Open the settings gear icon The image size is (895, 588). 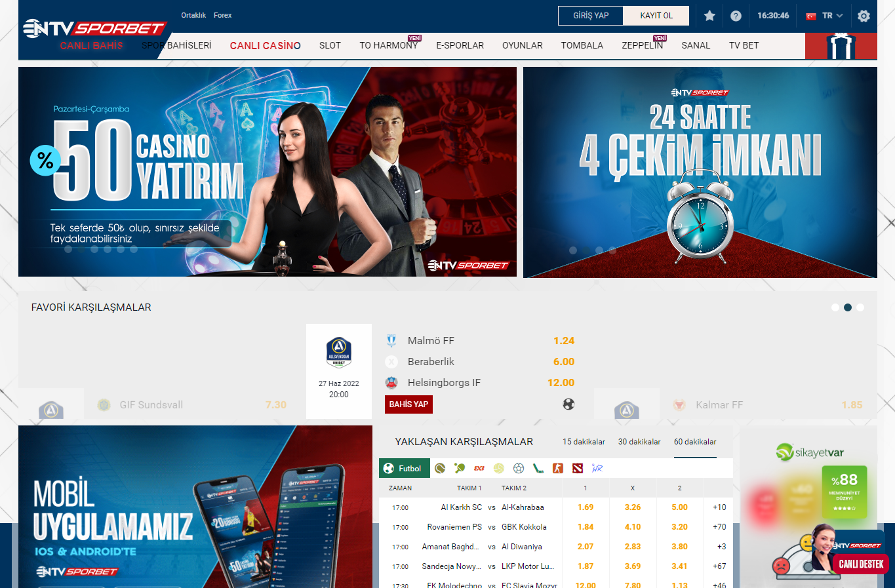(x=864, y=16)
